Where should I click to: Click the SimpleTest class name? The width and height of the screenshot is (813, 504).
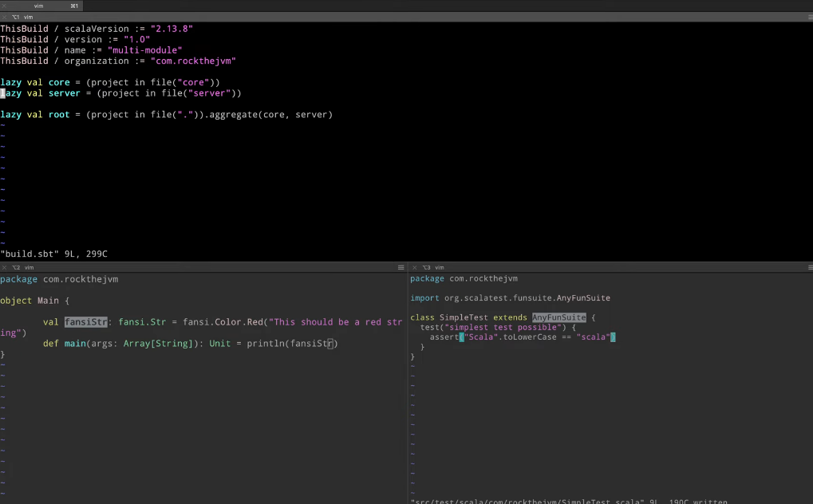[x=464, y=317]
